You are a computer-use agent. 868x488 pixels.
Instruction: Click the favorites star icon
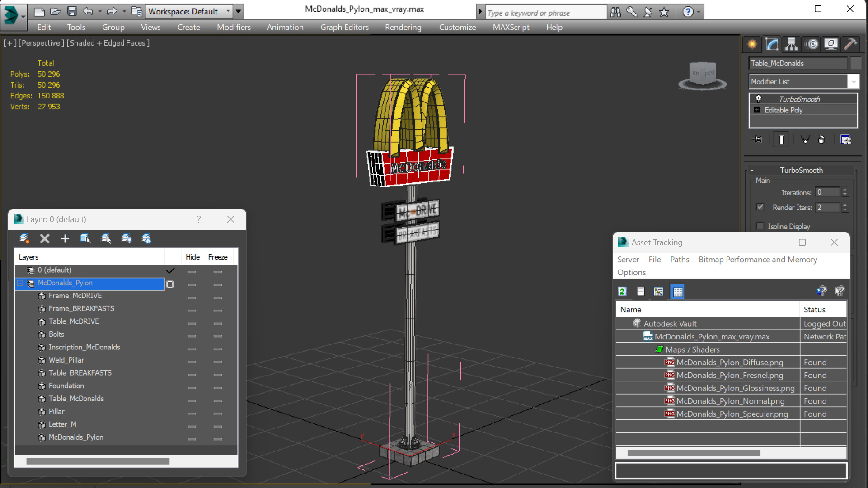664,12
